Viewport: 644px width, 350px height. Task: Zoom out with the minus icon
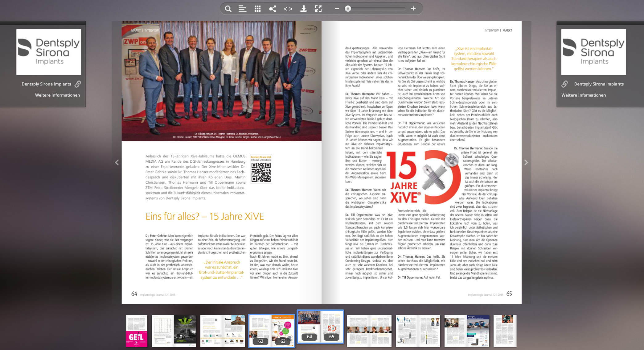pyautogui.click(x=337, y=9)
